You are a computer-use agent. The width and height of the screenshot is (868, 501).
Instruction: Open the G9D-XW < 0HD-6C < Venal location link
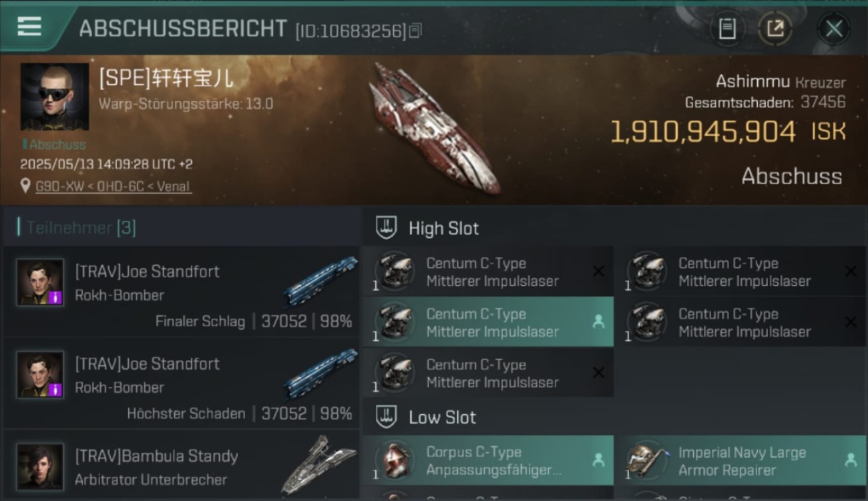point(114,186)
